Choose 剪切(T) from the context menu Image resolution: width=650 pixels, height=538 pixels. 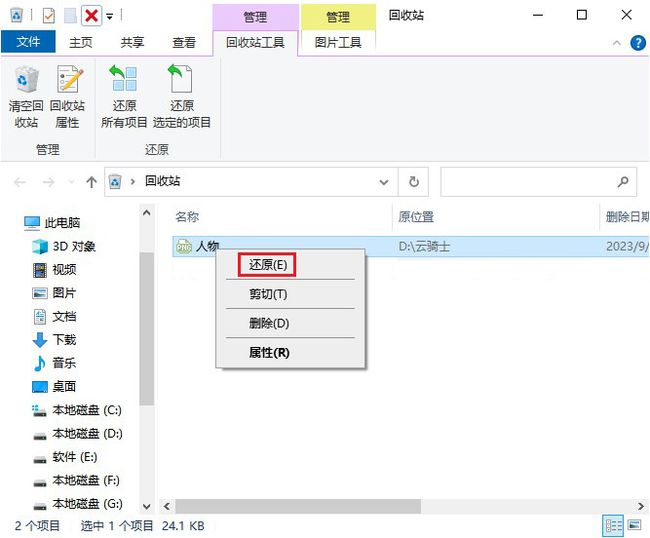291,294
